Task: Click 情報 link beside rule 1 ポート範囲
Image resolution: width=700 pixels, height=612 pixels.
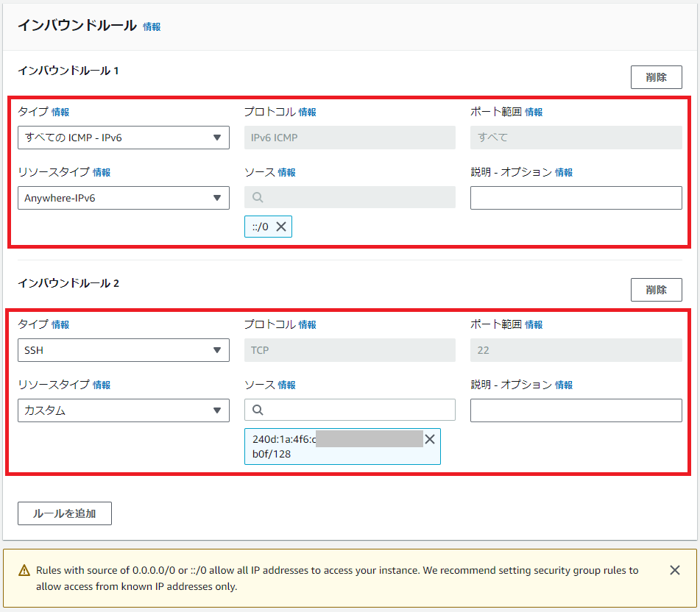Action: click(534, 113)
